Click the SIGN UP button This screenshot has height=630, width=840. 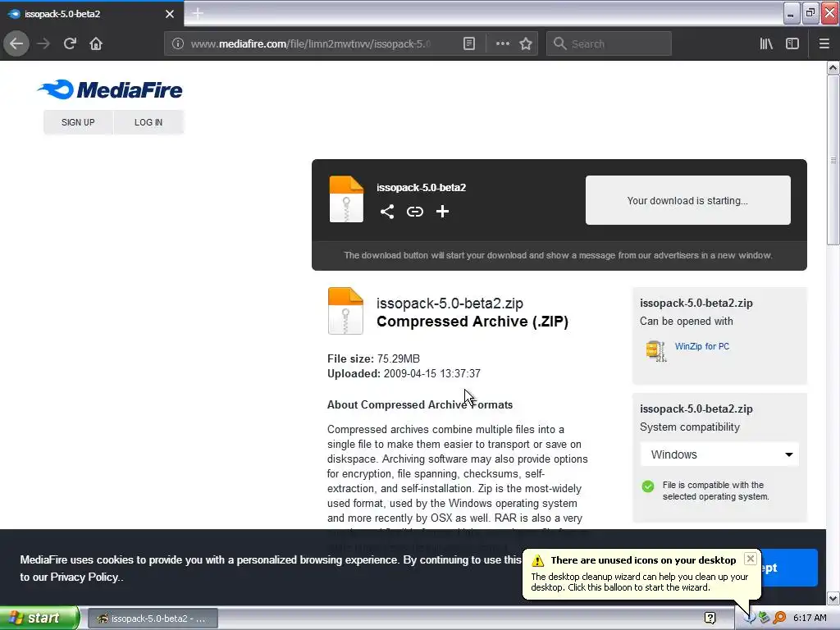(78, 122)
